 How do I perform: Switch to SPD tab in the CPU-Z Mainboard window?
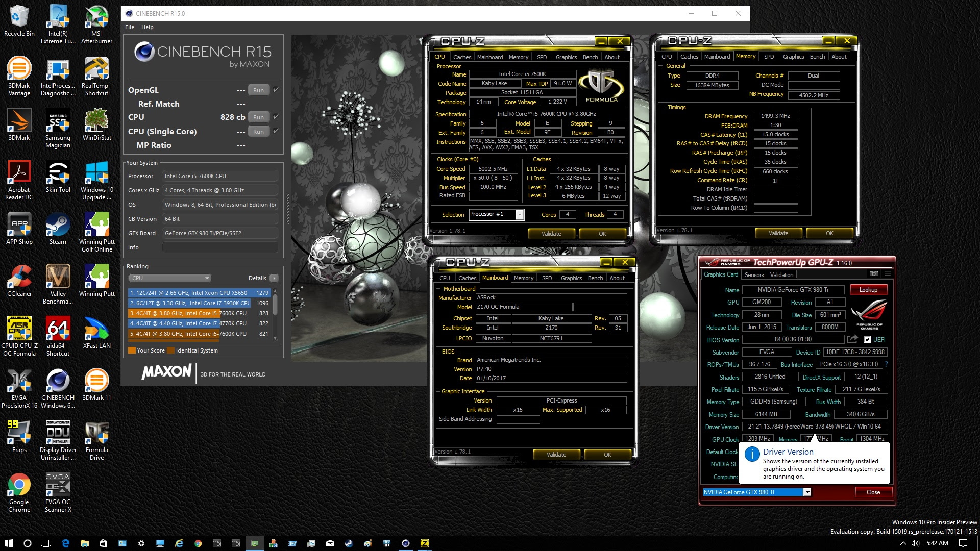pyautogui.click(x=547, y=278)
